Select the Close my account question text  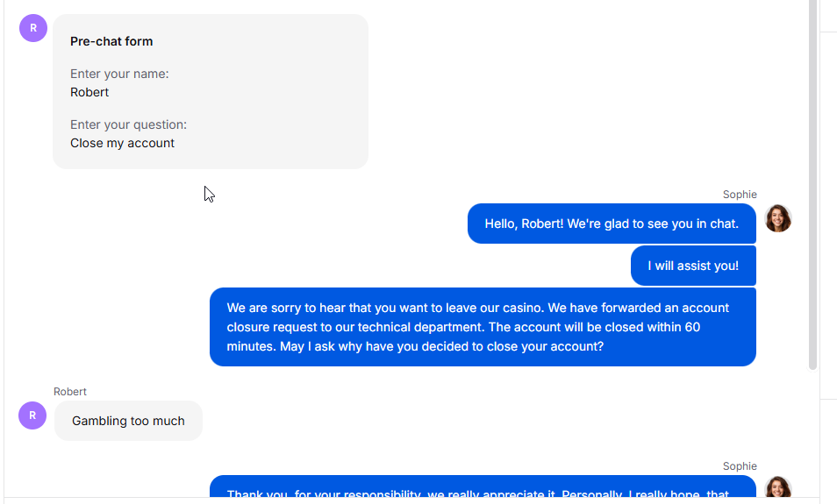(122, 143)
